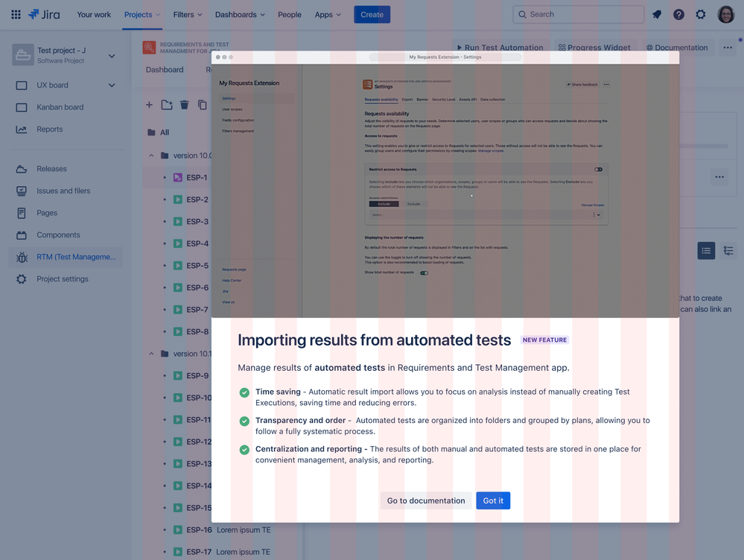Click the Test project avatar icon
This screenshot has width=744, height=560.
tap(23, 55)
